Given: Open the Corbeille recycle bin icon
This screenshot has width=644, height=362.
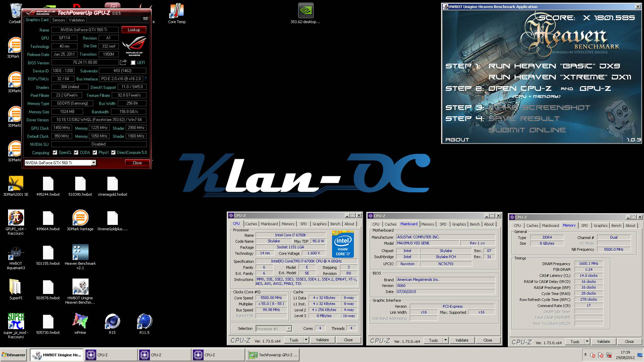Looking at the screenshot, I should (x=15, y=13).
